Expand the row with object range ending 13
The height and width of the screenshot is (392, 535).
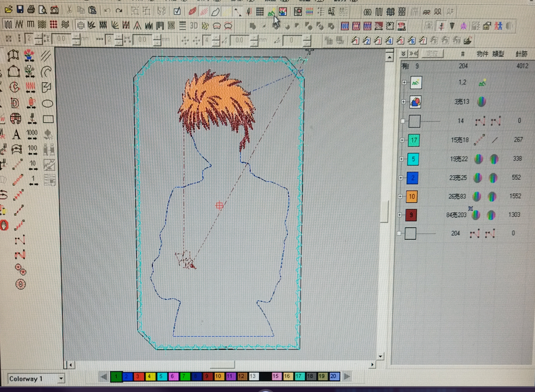click(404, 102)
